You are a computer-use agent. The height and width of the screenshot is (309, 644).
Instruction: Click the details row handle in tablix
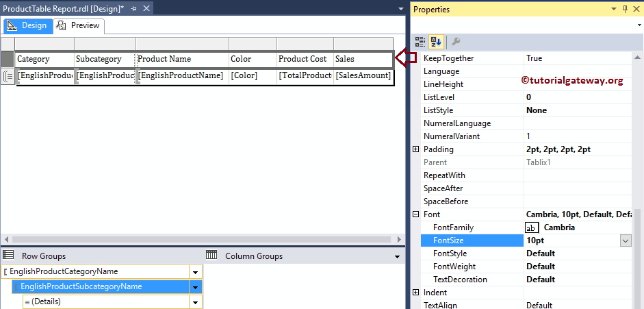[x=8, y=75]
